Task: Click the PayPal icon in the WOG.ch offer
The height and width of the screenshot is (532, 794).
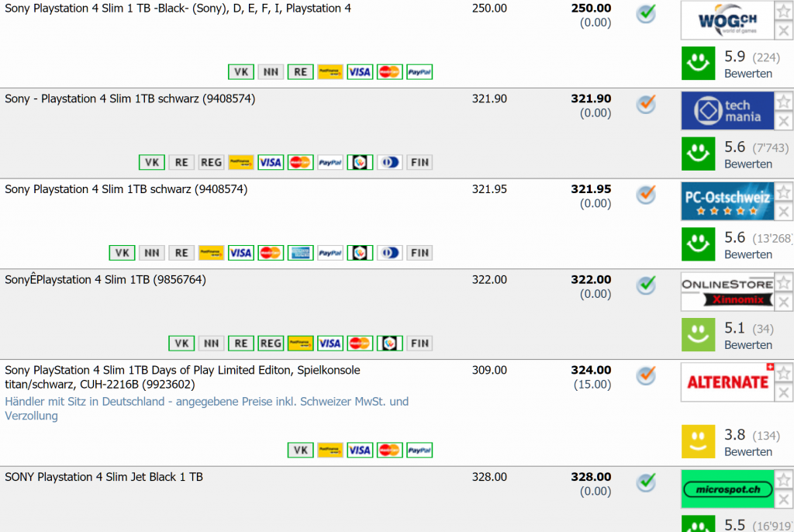Action: point(419,72)
